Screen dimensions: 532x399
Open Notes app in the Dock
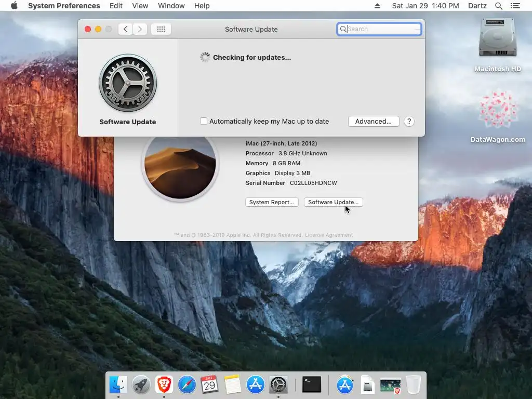tap(233, 385)
